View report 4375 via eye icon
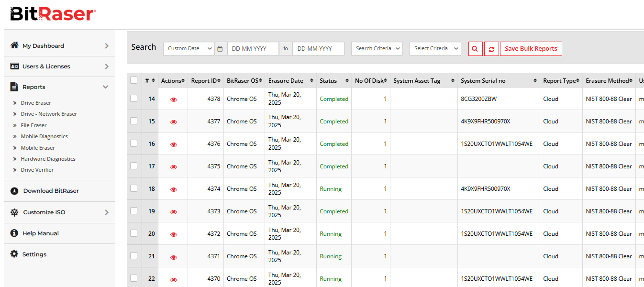 [x=174, y=167]
